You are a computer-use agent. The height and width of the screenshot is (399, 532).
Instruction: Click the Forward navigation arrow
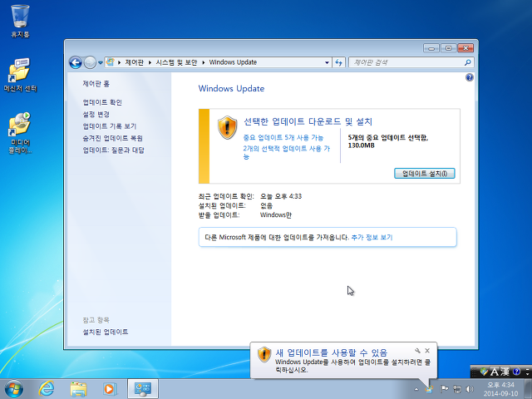coord(90,62)
